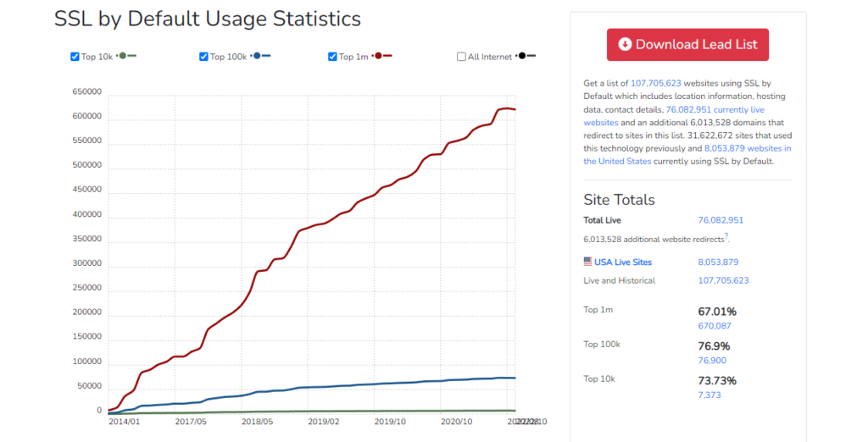Screen dimensions: 868x442
Task: Open the 107,705,623 websites link in description
Action: click(655, 83)
